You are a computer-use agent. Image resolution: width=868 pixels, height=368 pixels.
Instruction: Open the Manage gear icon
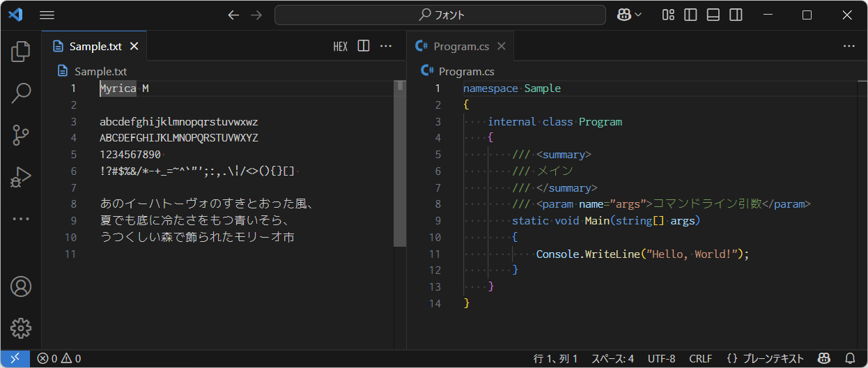(21, 328)
